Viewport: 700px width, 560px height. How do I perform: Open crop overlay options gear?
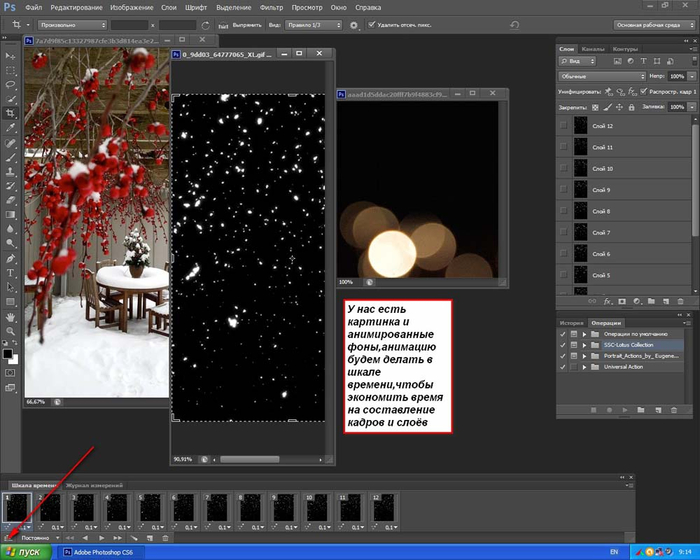[x=354, y=25]
